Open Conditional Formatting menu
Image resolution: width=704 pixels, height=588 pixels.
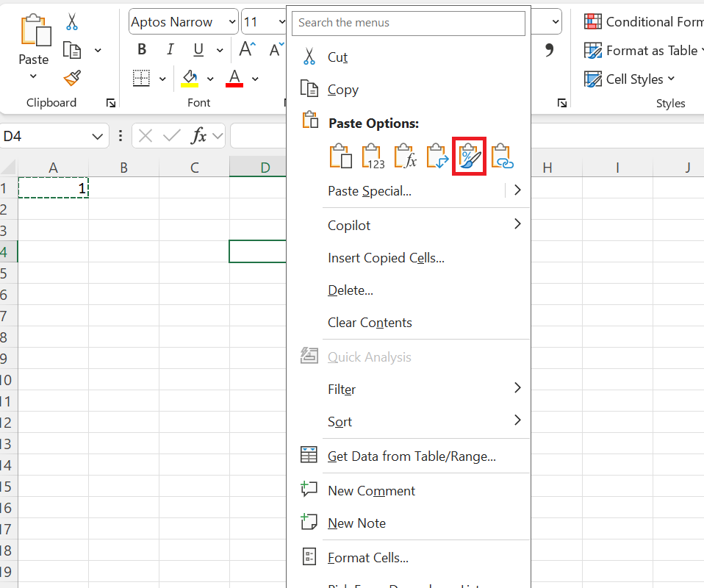click(644, 21)
